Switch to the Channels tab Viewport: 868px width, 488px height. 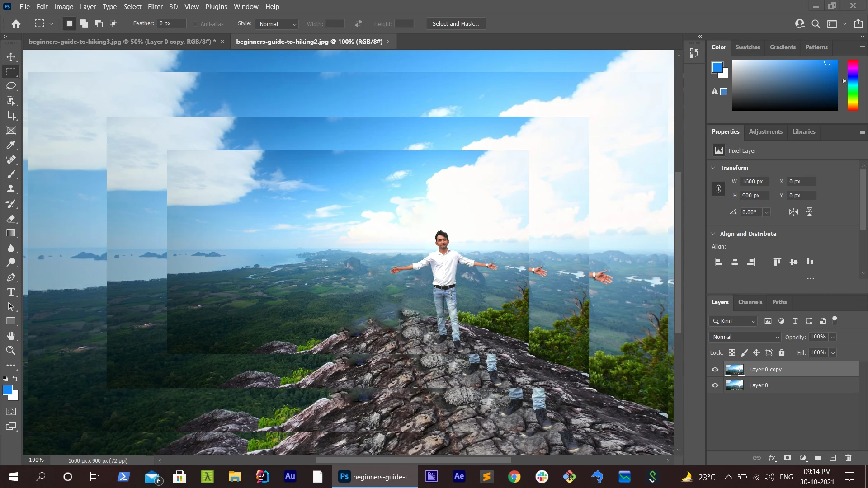[x=750, y=302]
